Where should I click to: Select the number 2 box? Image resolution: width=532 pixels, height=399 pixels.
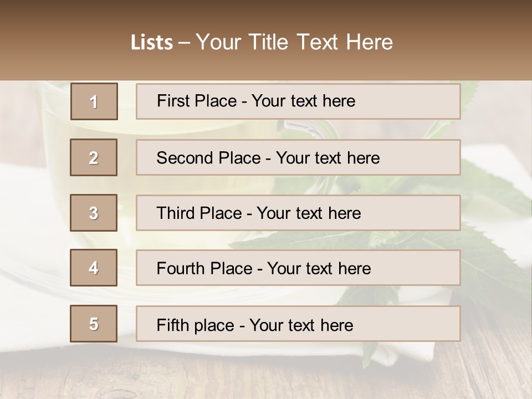pyautogui.click(x=94, y=157)
